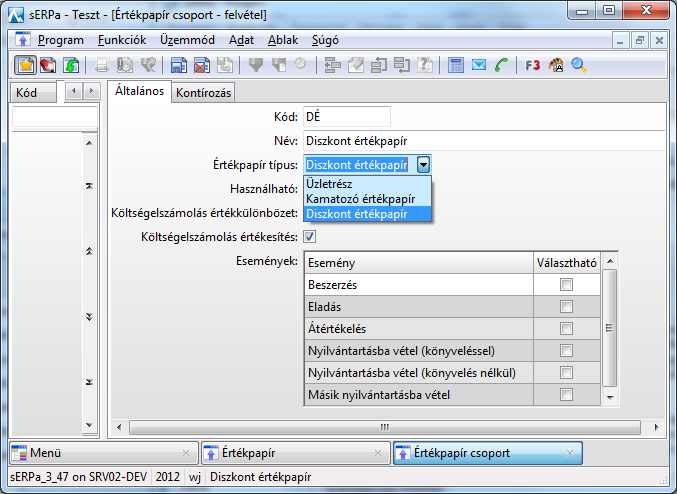Open the Program menu
The height and width of the screenshot is (494, 677).
61,40
